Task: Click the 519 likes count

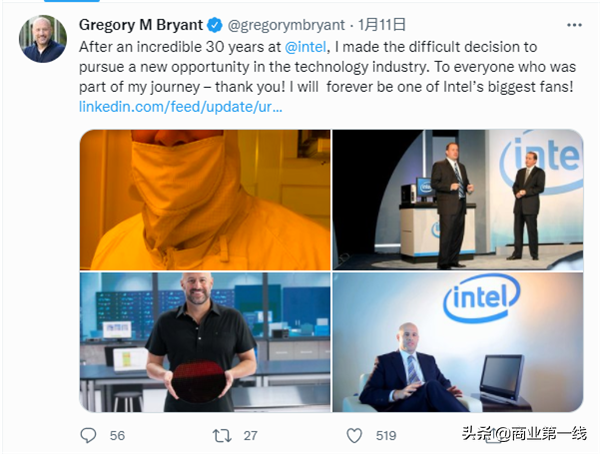Action: (x=386, y=436)
